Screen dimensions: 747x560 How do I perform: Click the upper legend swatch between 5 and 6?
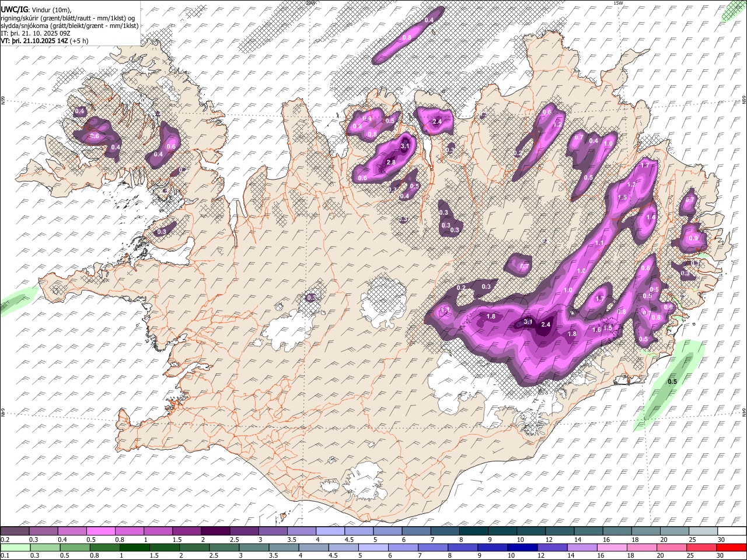[x=387, y=531]
